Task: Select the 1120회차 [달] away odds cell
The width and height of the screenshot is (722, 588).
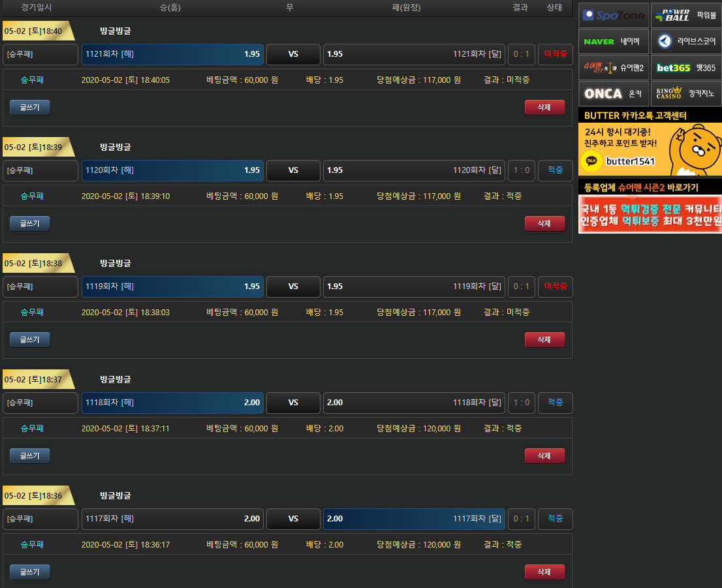Action: pos(414,170)
